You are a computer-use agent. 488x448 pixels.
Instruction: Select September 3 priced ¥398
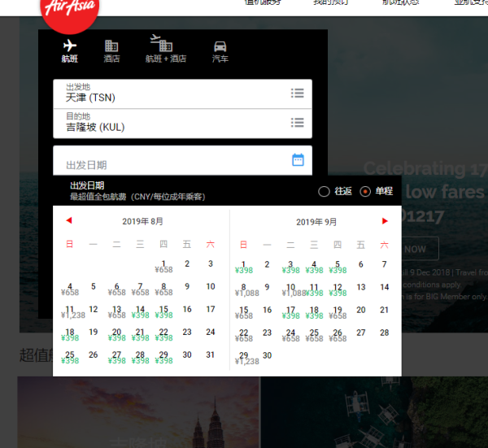click(x=290, y=267)
